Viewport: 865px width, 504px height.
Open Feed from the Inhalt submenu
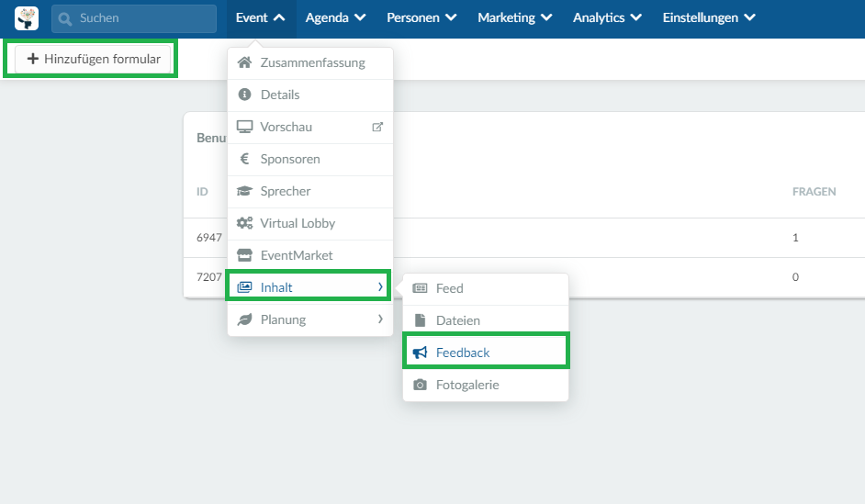pos(486,288)
